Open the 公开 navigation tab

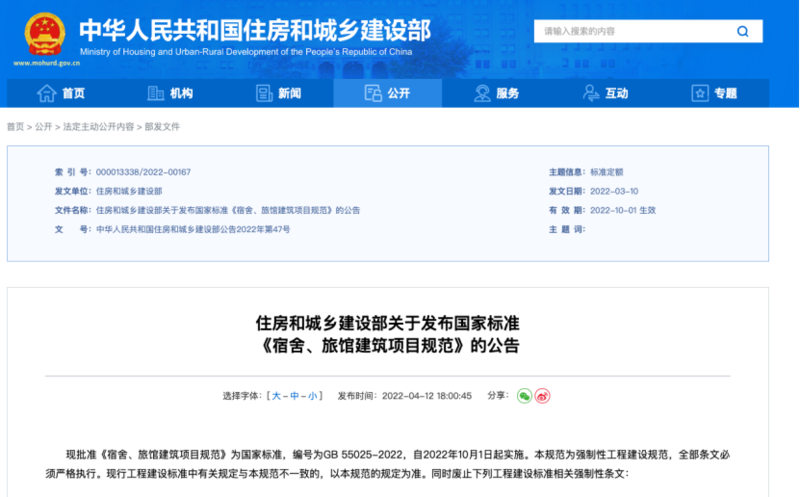click(x=388, y=93)
